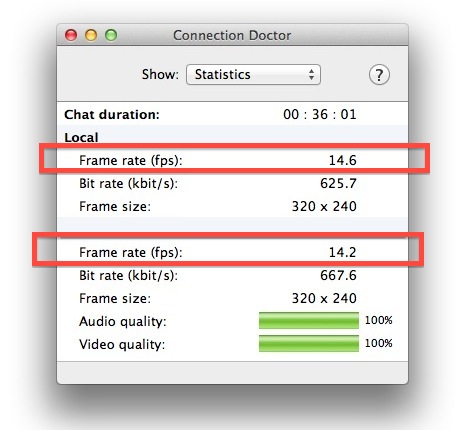
Task: Click the Local bit rate 625.7 value
Action: [338, 183]
